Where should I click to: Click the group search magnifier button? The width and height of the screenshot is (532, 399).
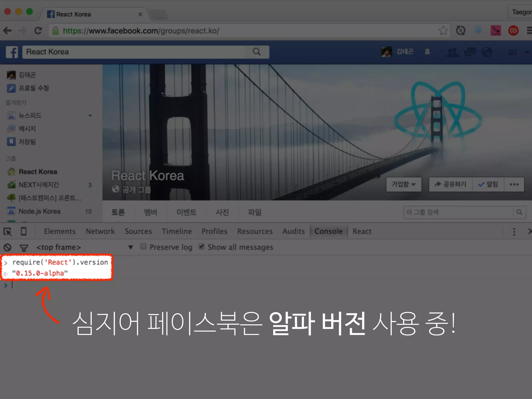520,212
